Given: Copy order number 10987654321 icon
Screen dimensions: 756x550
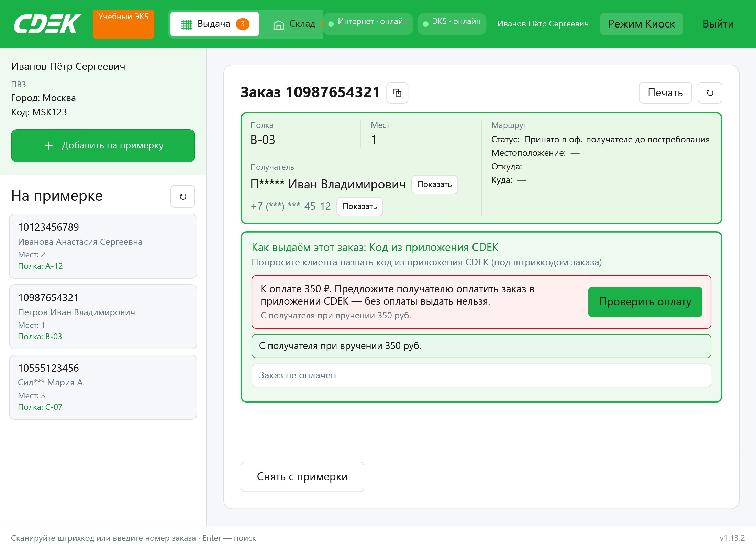Looking at the screenshot, I should 397,93.
